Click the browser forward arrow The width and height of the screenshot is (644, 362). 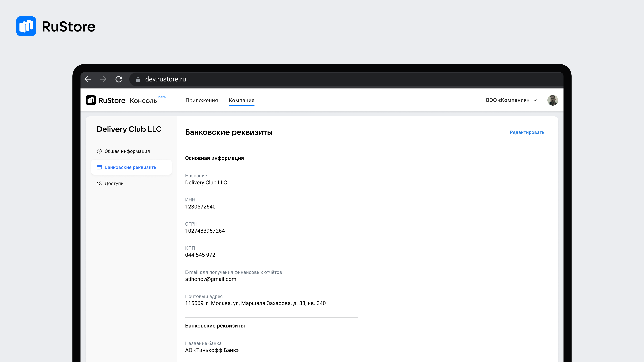pyautogui.click(x=103, y=79)
